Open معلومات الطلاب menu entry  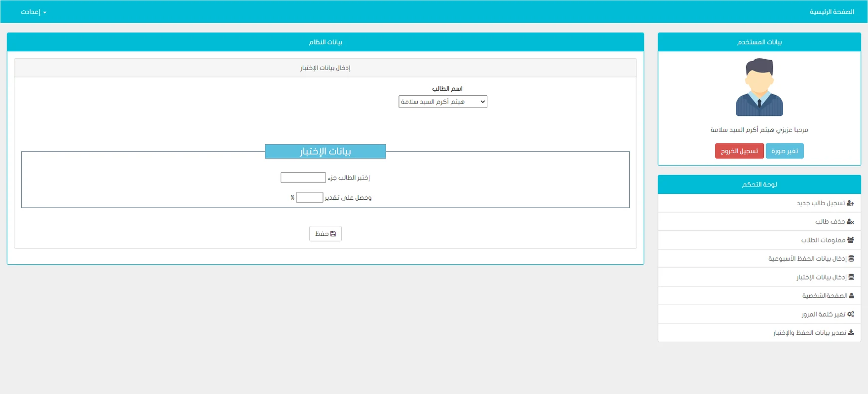tap(759, 240)
